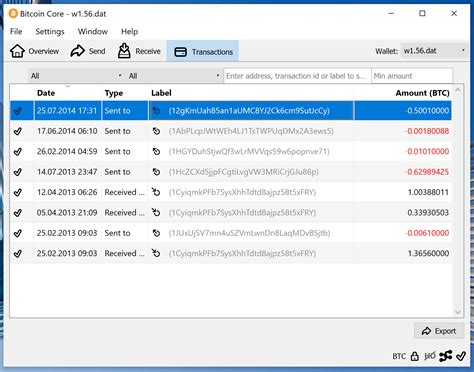Sort by the Type column header

114,93
